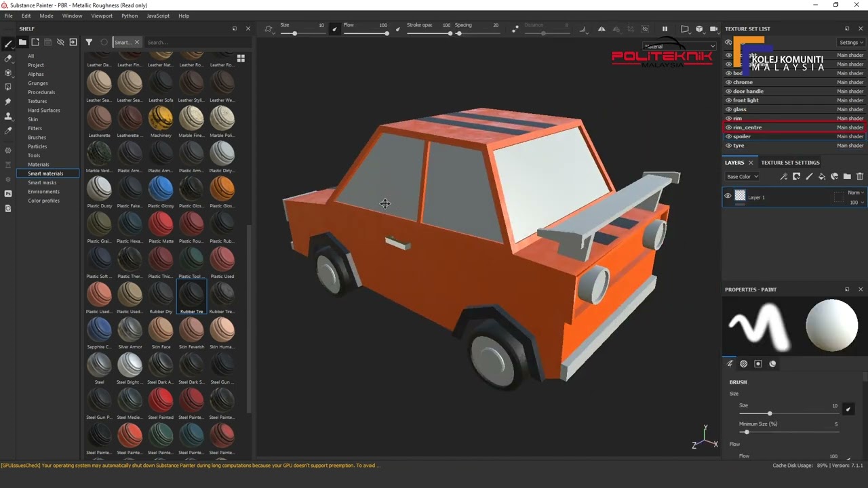This screenshot has height=488, width=868.
Task: Delete layer using trash icon
Action: pyautogui.click(x=860, y=177)
